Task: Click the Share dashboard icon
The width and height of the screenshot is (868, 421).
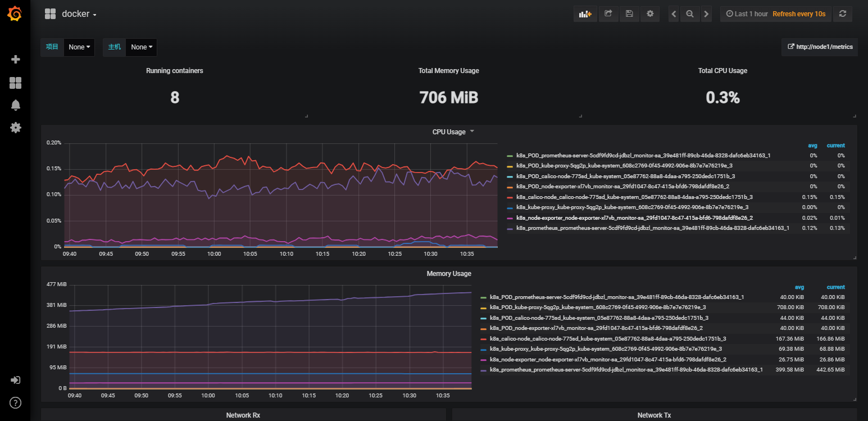Action: [x=608, y=14]
